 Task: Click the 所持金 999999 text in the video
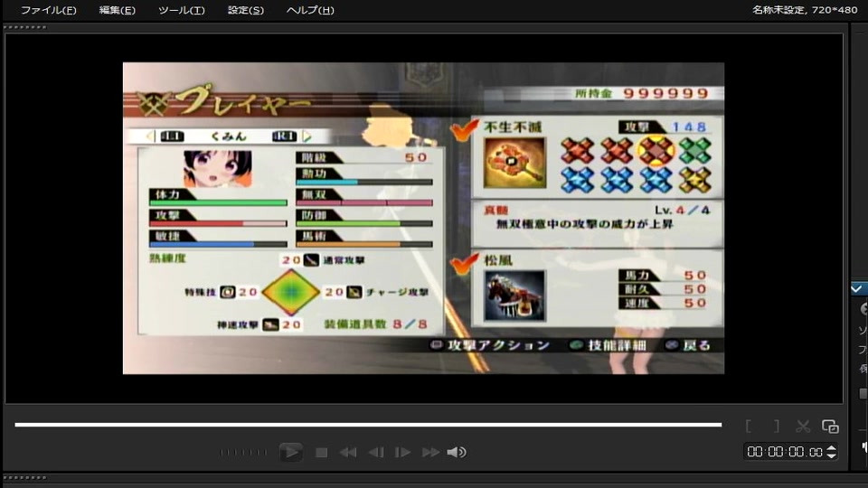[642, 93]
